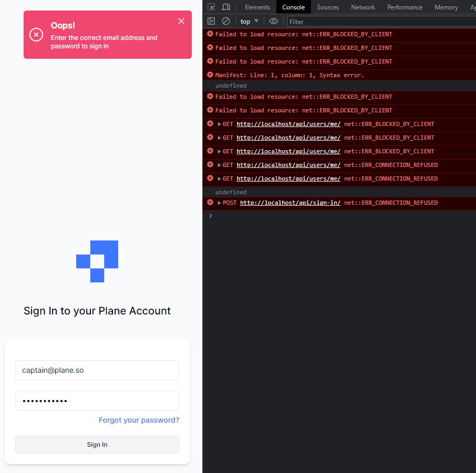Open the top frame context dropdown
The image size is (476, 473).
(x=247, y=21)
